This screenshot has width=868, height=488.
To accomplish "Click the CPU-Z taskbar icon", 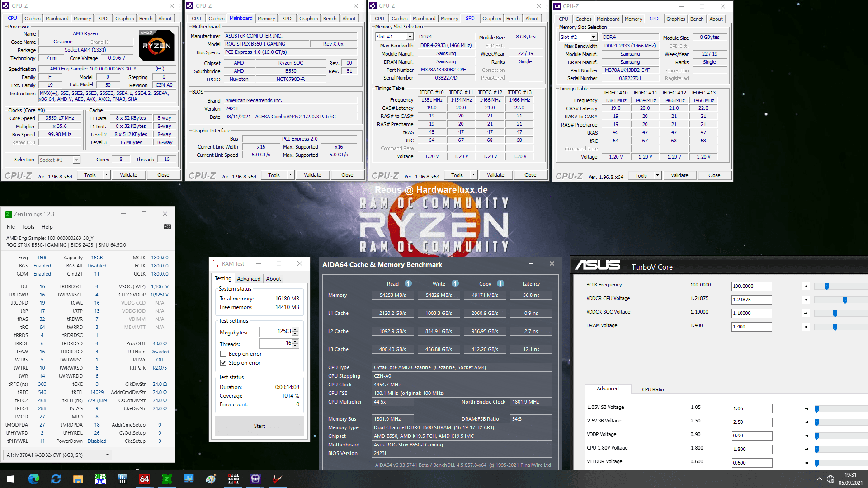I will coord(255,479).
